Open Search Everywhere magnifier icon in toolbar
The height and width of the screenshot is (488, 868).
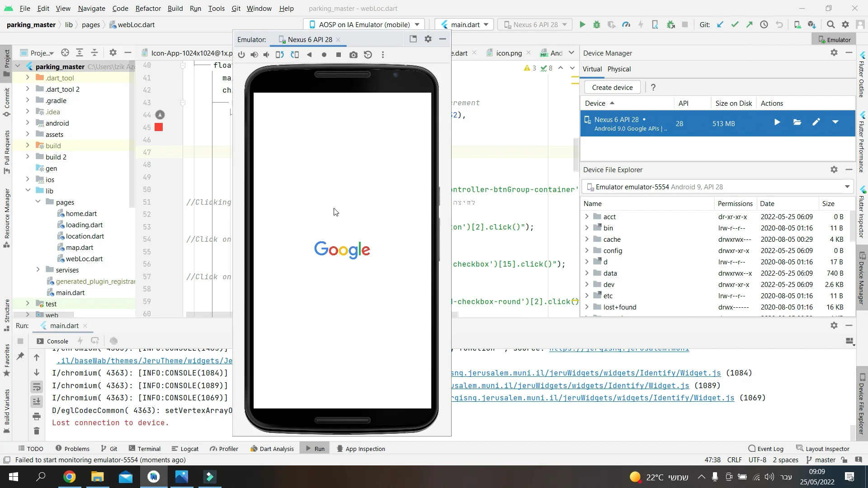pyautogui.click(x=830, y=25)
